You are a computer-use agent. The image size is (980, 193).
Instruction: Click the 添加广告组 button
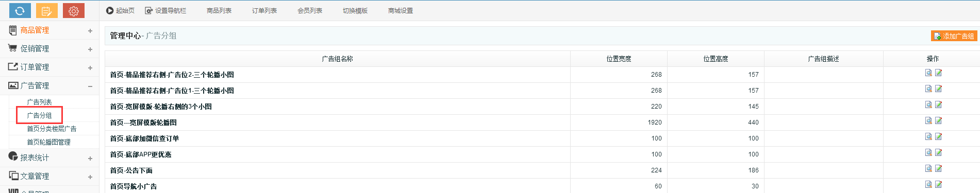point(954,36)
